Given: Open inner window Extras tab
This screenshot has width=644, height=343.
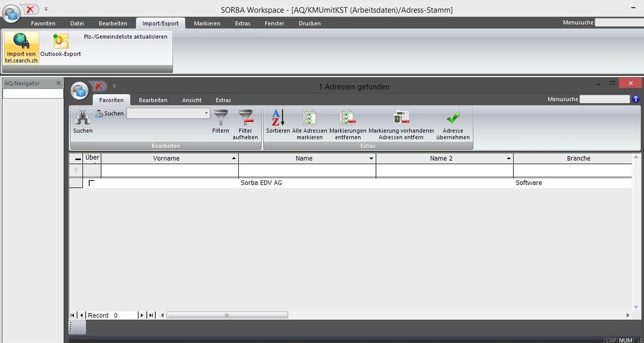Looking at the screenshot, I should click(x=224, y=100).
